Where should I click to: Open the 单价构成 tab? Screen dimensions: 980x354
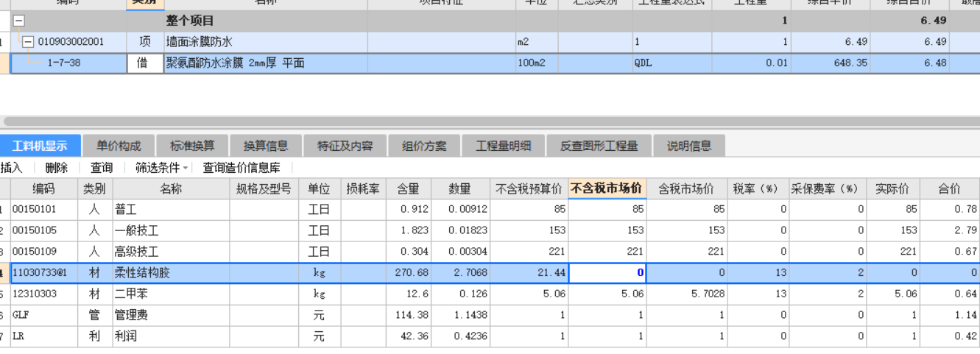(119, 146)
